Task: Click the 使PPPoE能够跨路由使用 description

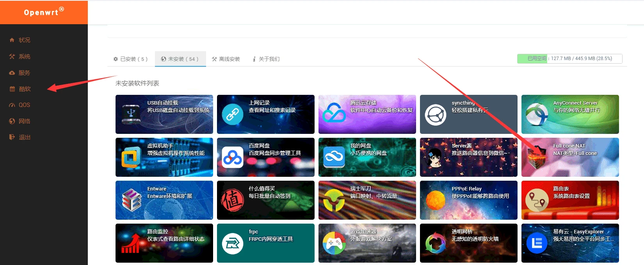Action: [x=480, y=196]
